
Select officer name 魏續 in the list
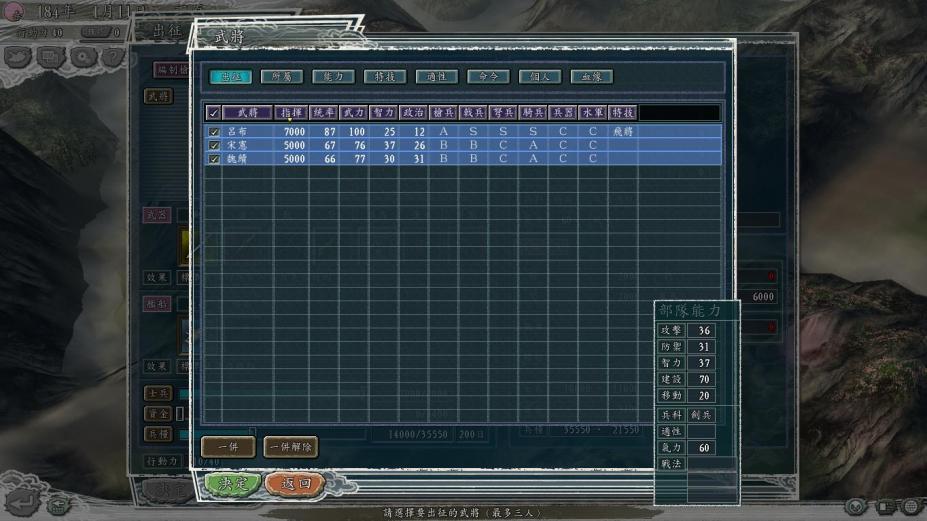click(237, 159)
